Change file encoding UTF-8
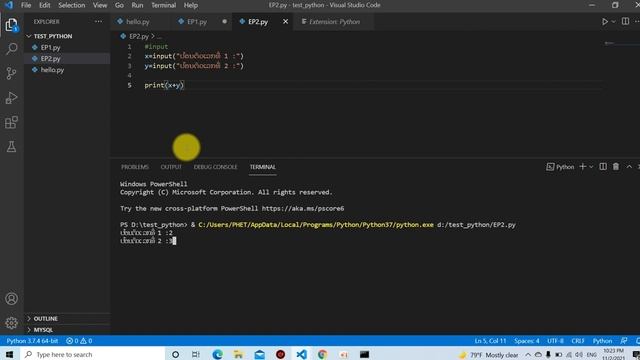 pos(555,341)
